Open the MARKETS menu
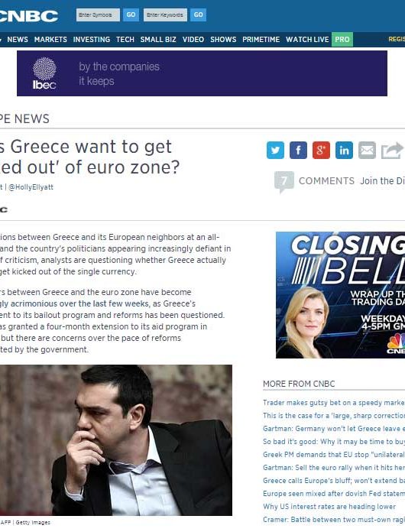 (x=50, y=39)
